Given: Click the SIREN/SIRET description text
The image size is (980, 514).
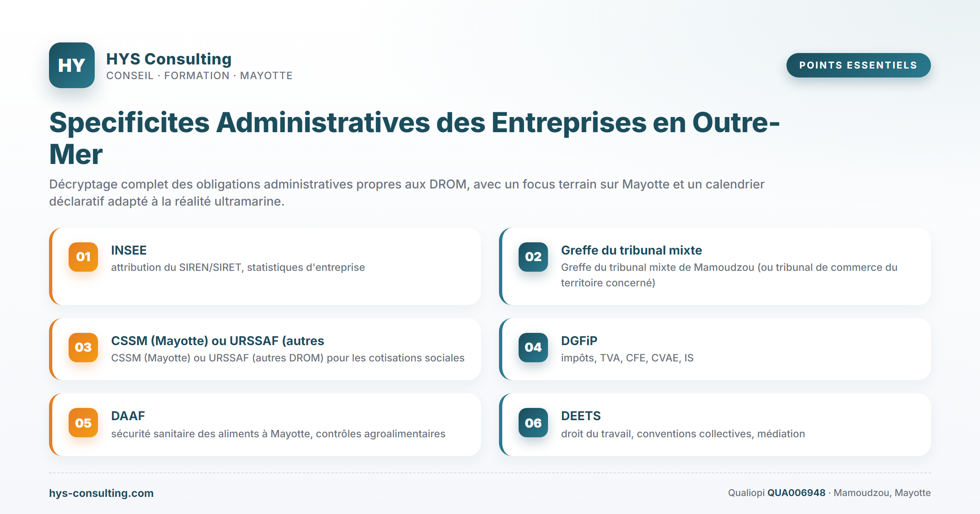Looking at the screenshot, I should point(238,267).
